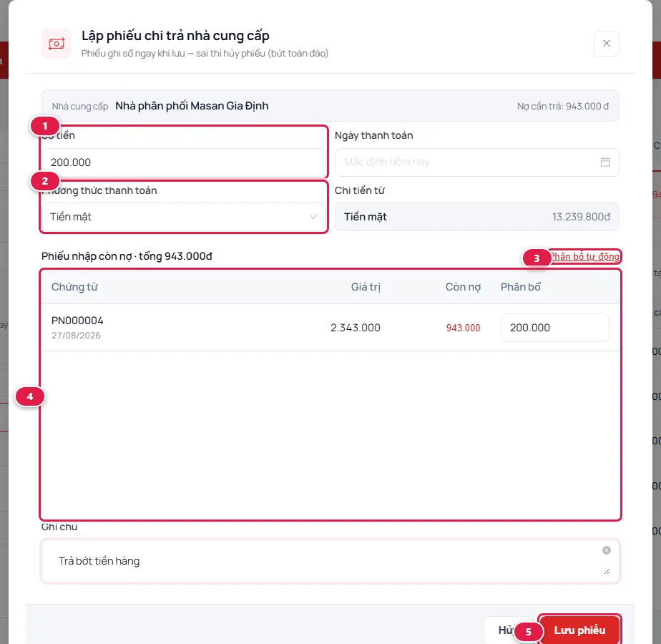
Task: Clear the Ghi chú note with the x icon
Action: (x=606, y=550)
